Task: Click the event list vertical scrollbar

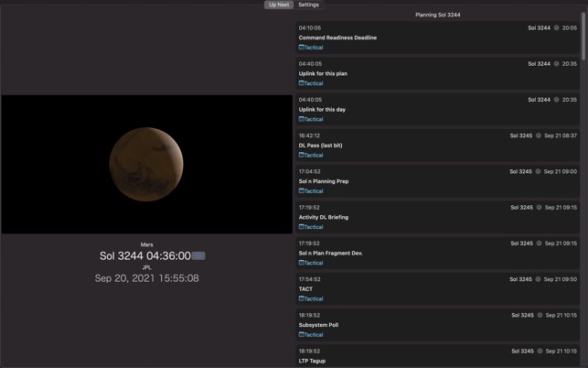Action: [583, 37]
